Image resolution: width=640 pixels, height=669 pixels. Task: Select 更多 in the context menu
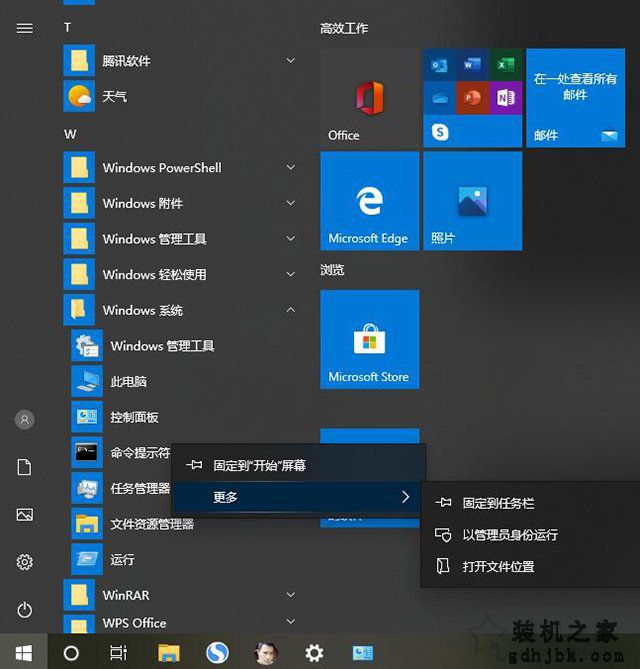(299, 497)
